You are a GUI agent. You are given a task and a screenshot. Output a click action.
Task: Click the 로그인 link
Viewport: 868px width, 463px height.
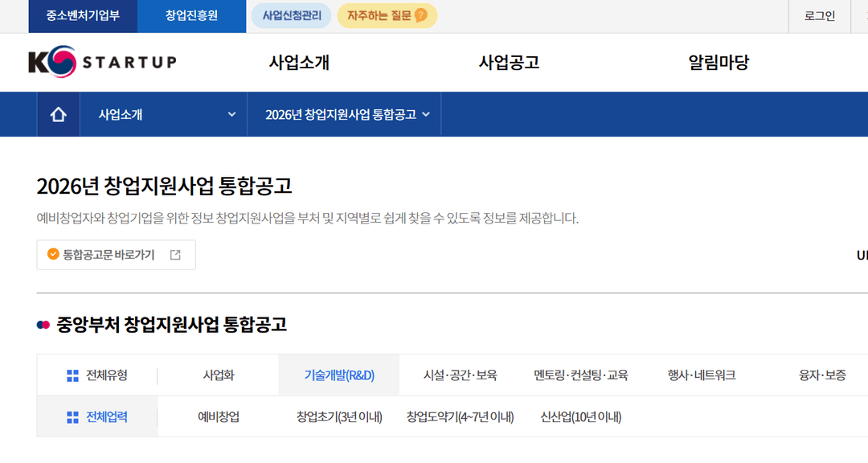click(819, 16)
